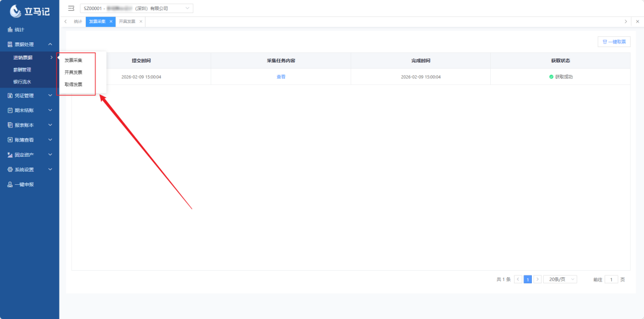Screen dimensions: 644x319
Task: Click the 一键取票 button
Action: (x=614, y=42)
